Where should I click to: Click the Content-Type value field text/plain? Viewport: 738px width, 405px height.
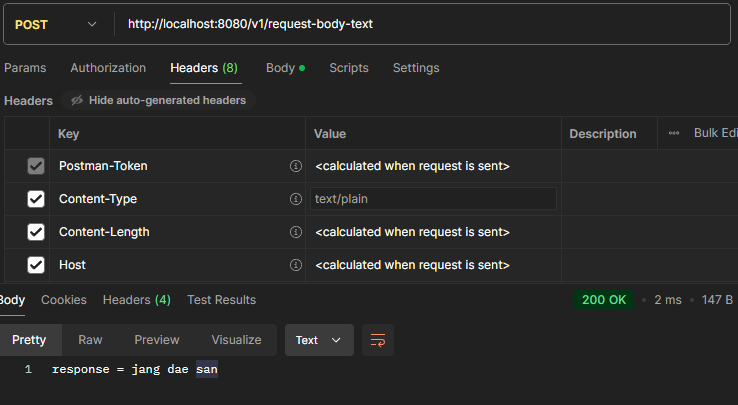433,199
